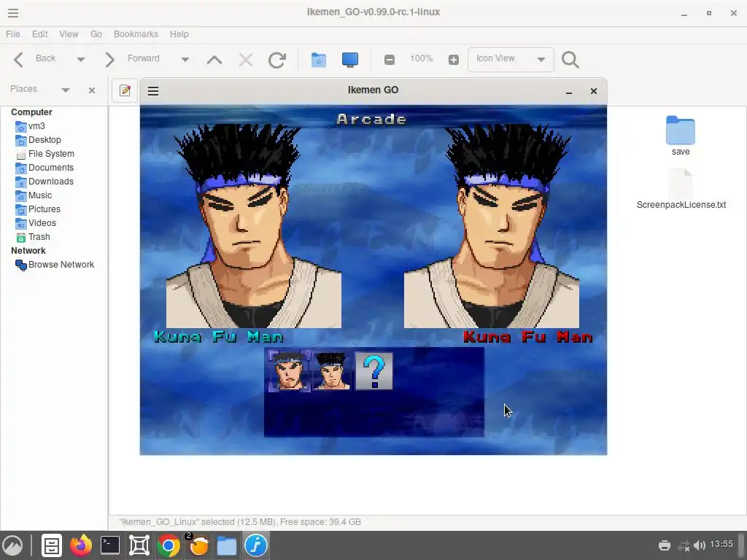Screen dimensions: 747x560
Task: Open the Edit menu
Action: (39, 34)
